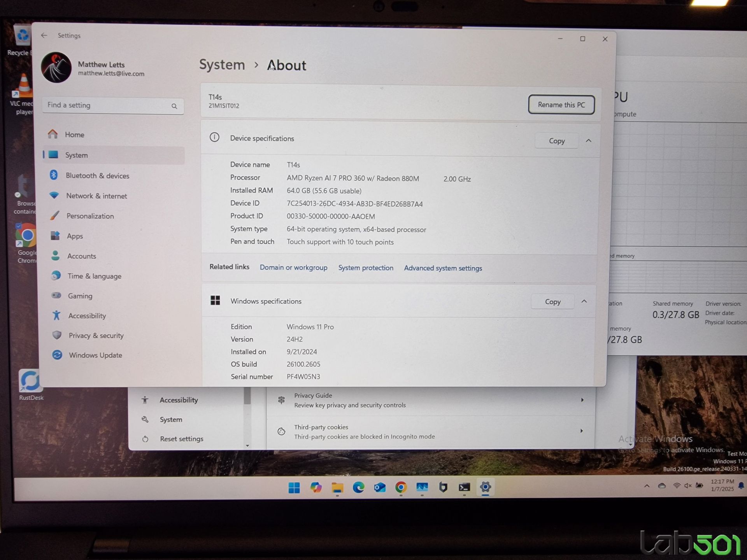
Task: Click the OneDrive cloud tray icon
Action: 662,486
